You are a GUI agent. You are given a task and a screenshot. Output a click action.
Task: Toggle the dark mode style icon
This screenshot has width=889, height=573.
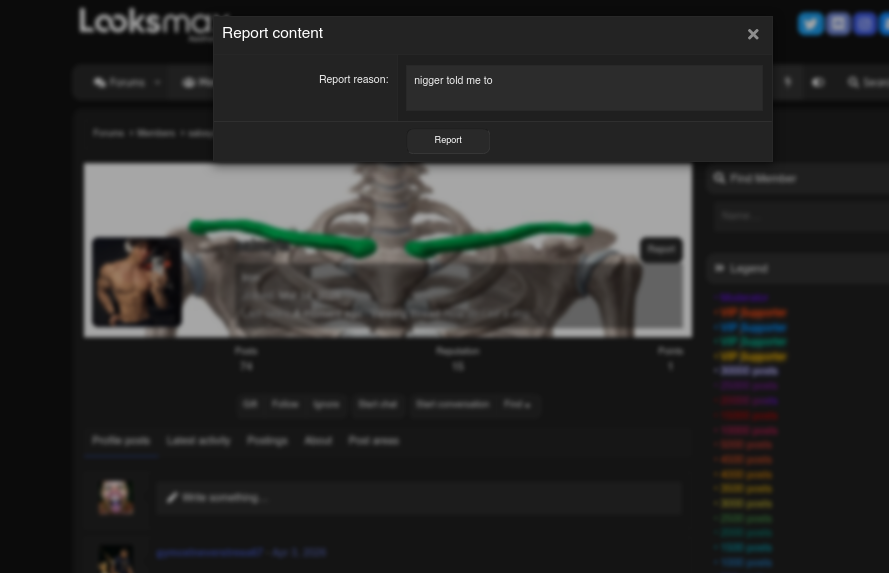pos(818,83)
